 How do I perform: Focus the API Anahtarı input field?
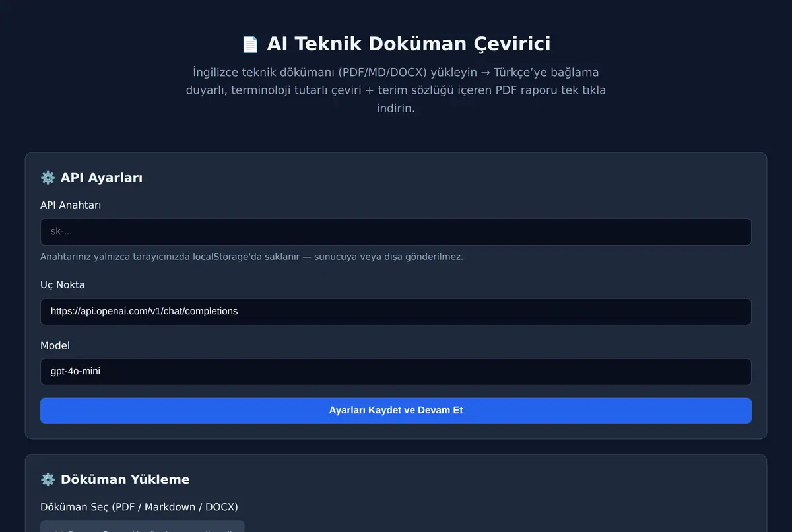coord(396,232)
